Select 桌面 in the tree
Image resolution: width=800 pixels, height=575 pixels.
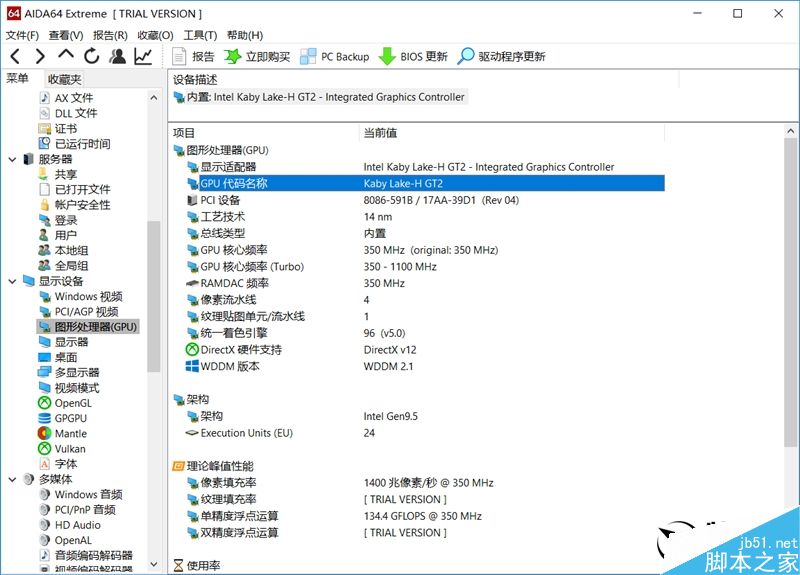tap(58, 357)
